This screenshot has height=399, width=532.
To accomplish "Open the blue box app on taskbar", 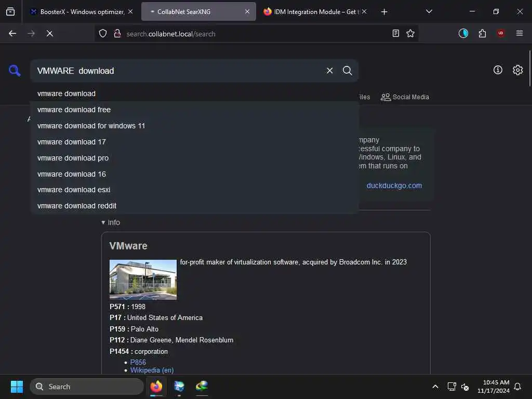I will point(179,387).
